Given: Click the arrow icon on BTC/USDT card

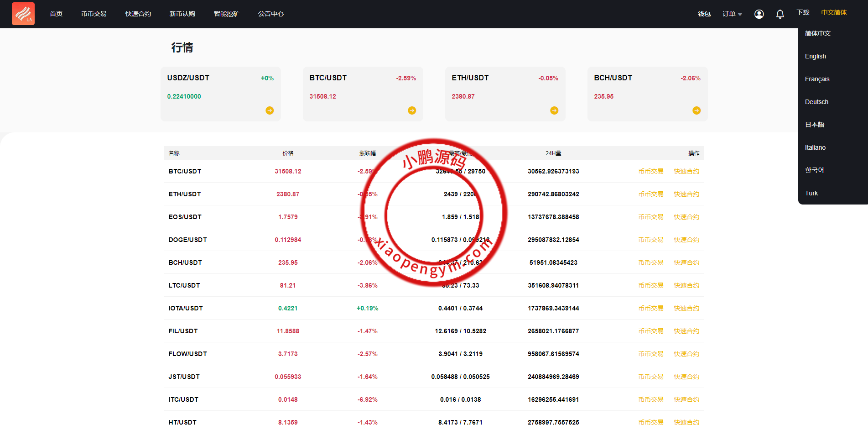Looking at the screenshot, I should [412, 110].
